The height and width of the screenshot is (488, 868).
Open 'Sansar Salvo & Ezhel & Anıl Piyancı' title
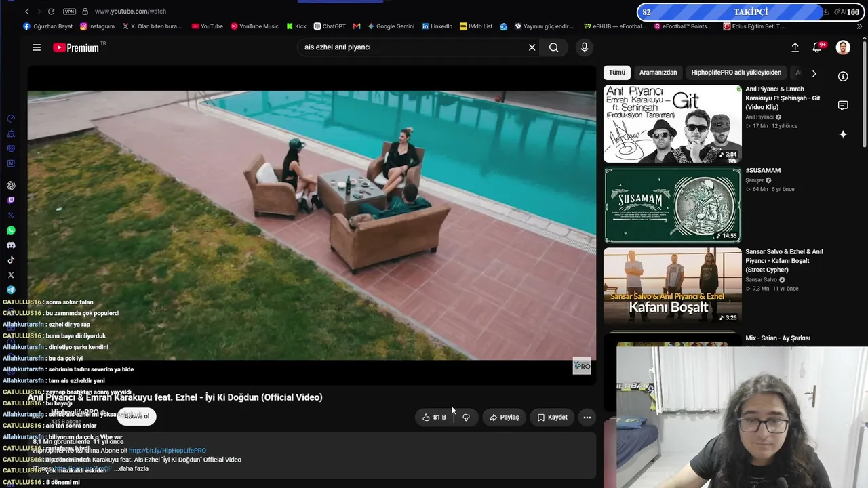784,261
